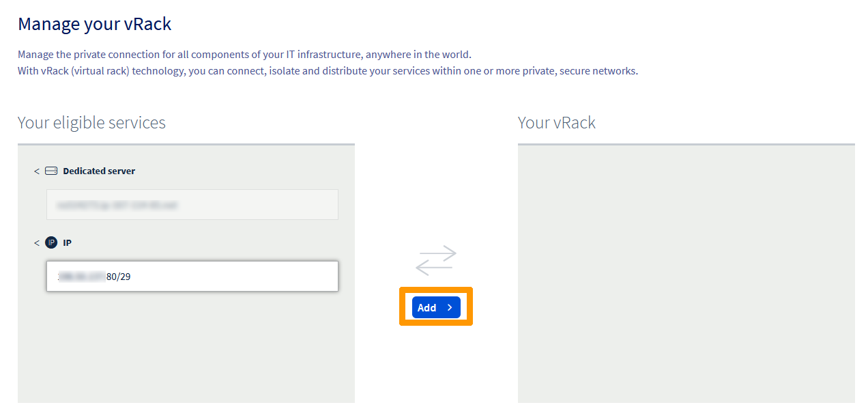Click the Manage your vRack page title

coord(94,23)
